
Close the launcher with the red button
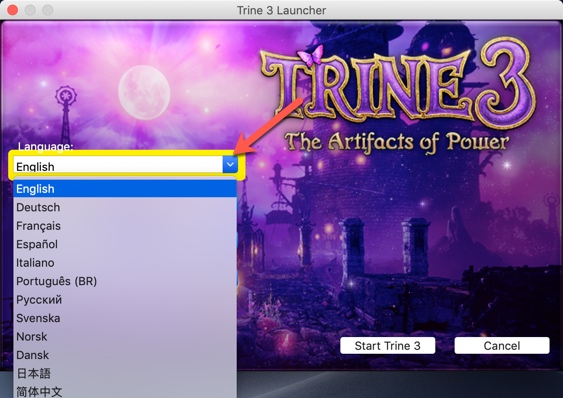(x=13, y=10)
